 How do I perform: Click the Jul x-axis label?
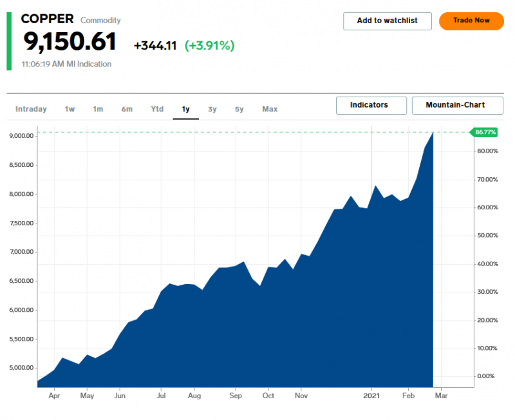[x=161, y=396]
